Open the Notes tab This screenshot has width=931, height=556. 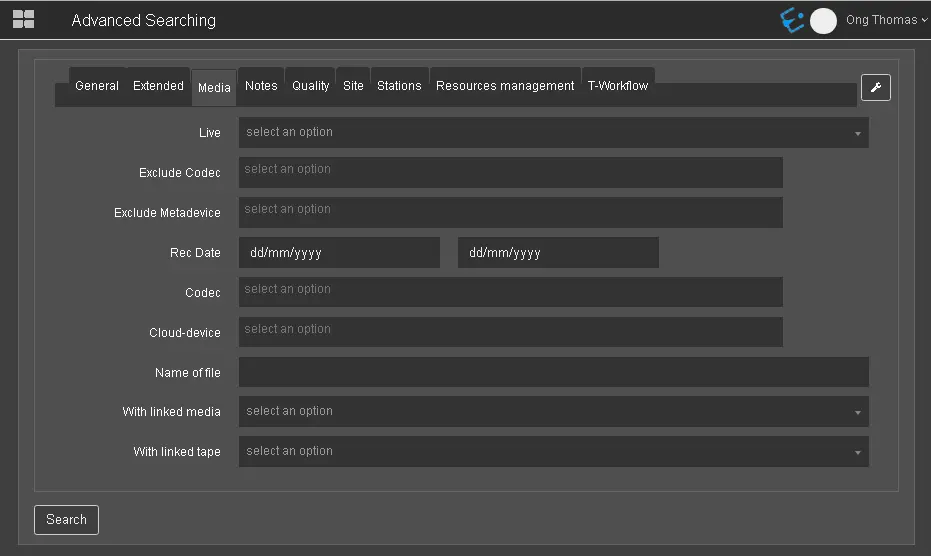tap(261, 86)
